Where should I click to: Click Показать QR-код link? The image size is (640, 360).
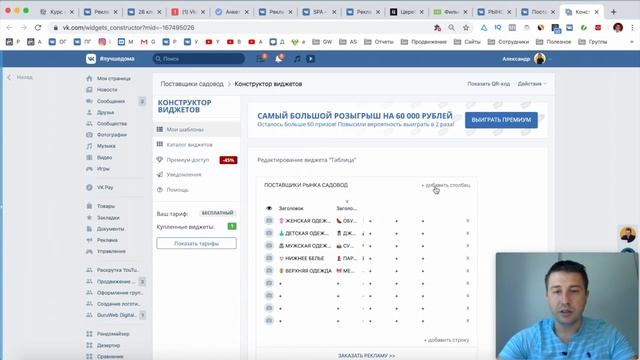489,84
